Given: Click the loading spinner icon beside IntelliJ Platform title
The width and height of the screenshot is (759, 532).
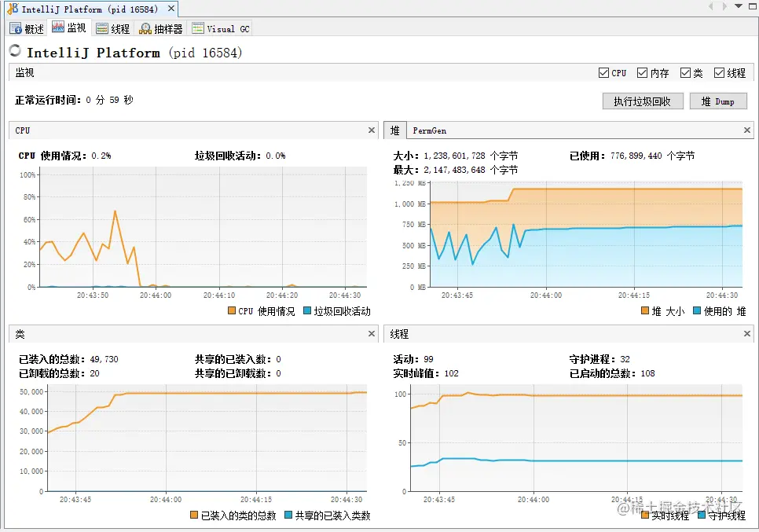Looking at the screenshot, I should point(15,50).
